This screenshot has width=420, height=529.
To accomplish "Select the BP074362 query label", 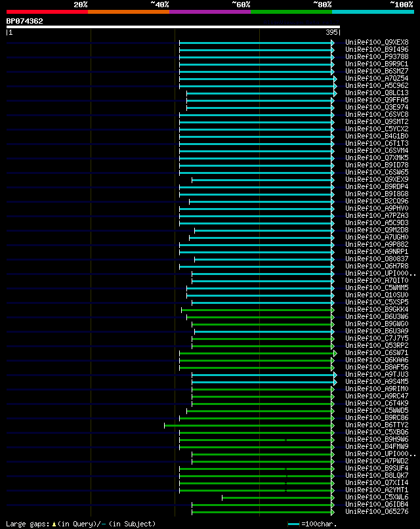I will point(25,21).
